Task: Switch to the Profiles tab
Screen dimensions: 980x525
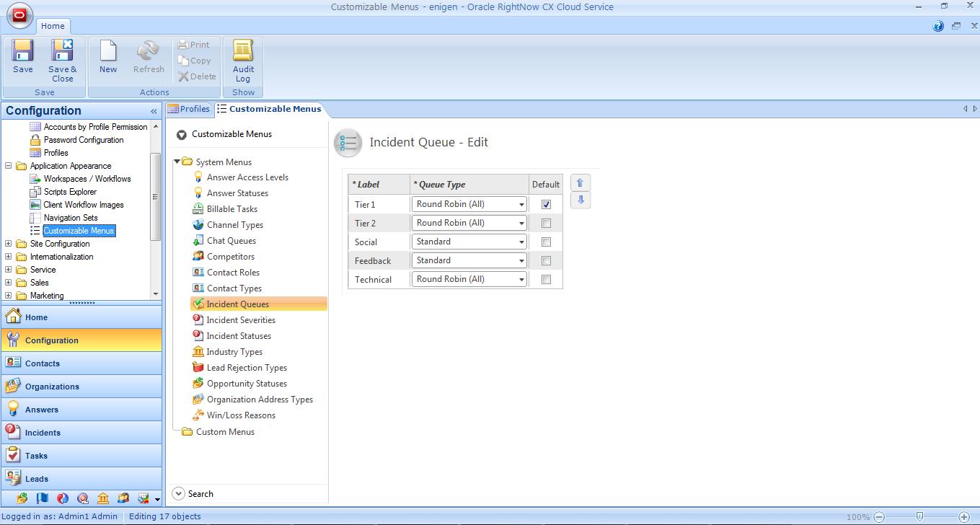Action: coord(189,109)
